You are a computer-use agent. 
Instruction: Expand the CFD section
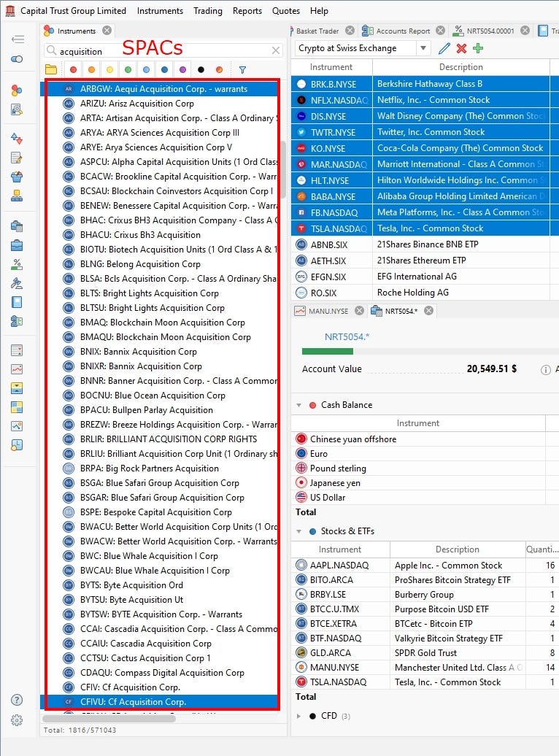click(x=298, y=716)
